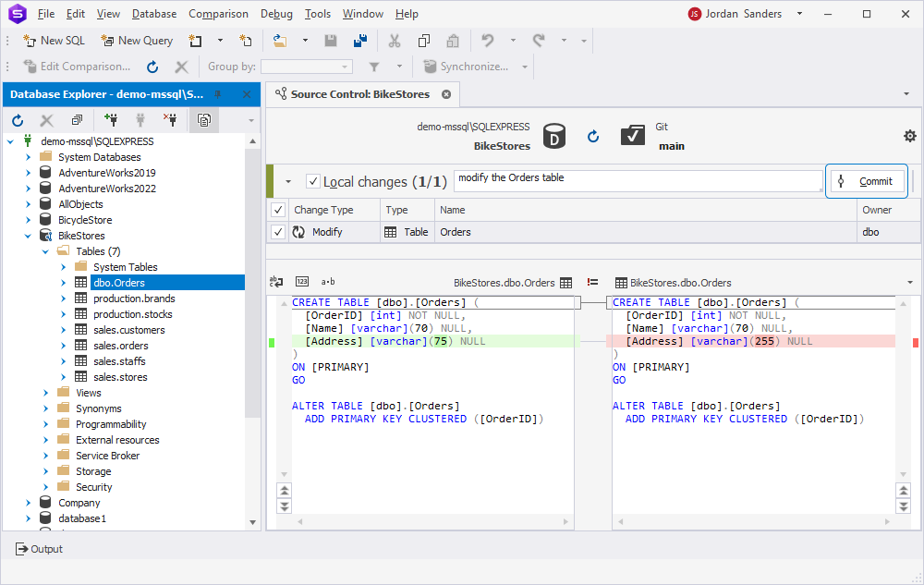
Task: Toggle the Local changes checkbox
Action: pos(313,181)
